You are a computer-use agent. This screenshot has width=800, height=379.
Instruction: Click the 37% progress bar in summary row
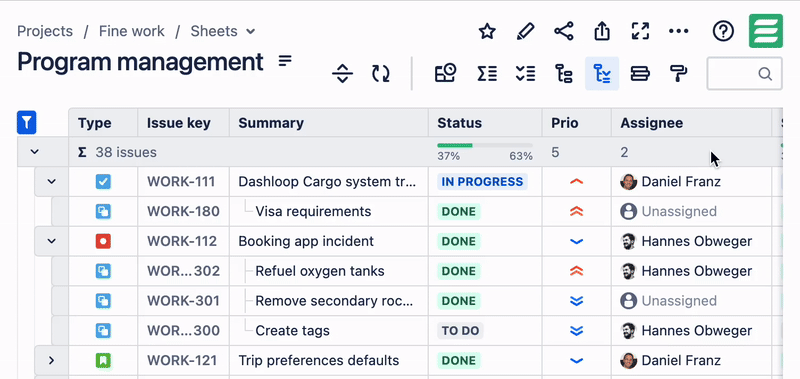point(485,145)
